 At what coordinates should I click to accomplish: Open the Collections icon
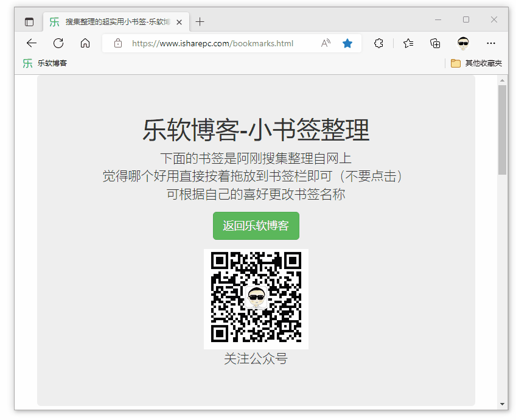click(x=435, y=43)
